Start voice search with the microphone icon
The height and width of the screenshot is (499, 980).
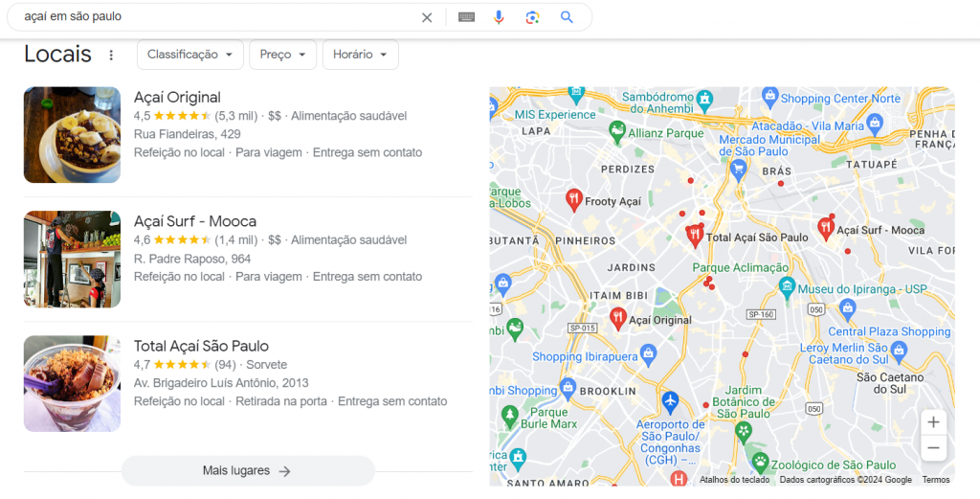click(498, 17)
